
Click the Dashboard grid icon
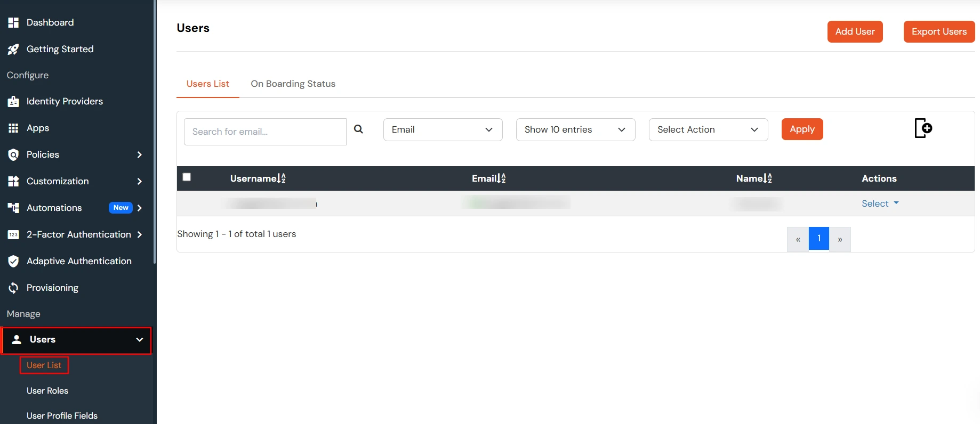click(x=13, y=22)
